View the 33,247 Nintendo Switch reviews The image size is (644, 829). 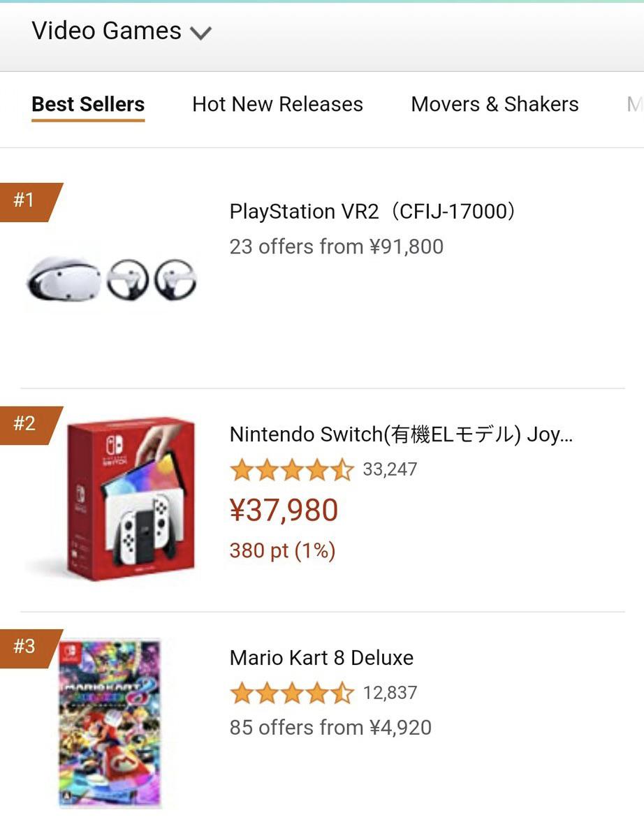(390, 469)
